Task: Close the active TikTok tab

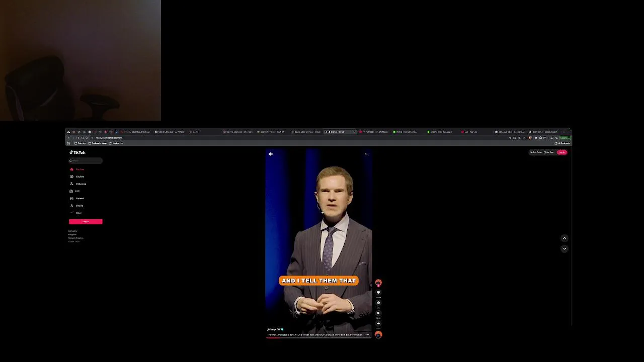Action: pos(354,132)
